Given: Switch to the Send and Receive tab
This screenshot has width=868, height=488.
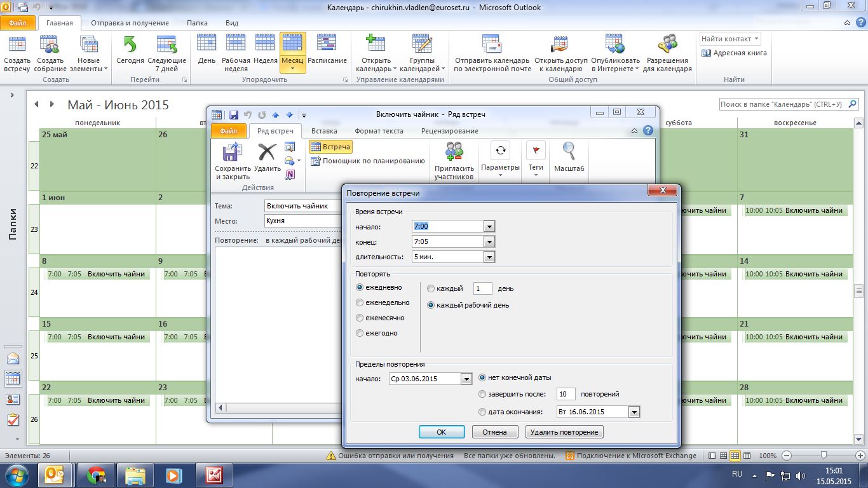Looking at the screenshot, I should click(x=130, y=23).
